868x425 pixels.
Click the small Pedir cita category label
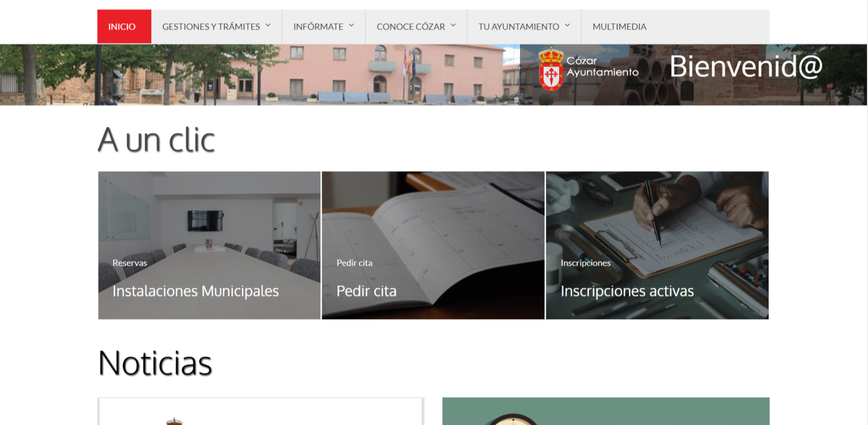click(x=354, y=263)
